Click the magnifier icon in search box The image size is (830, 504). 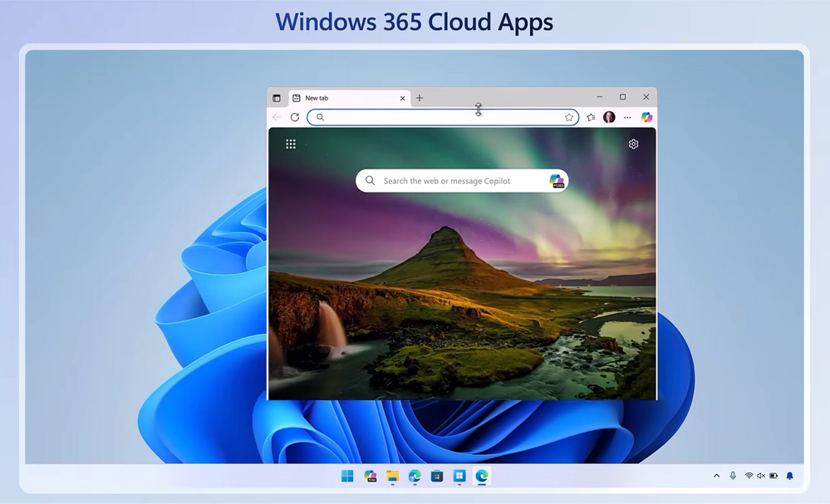click(x=370, y=180)
